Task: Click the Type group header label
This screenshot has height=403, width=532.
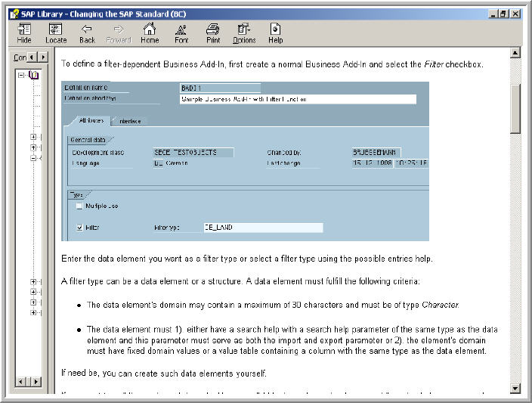Action: [x=76, y=195]
